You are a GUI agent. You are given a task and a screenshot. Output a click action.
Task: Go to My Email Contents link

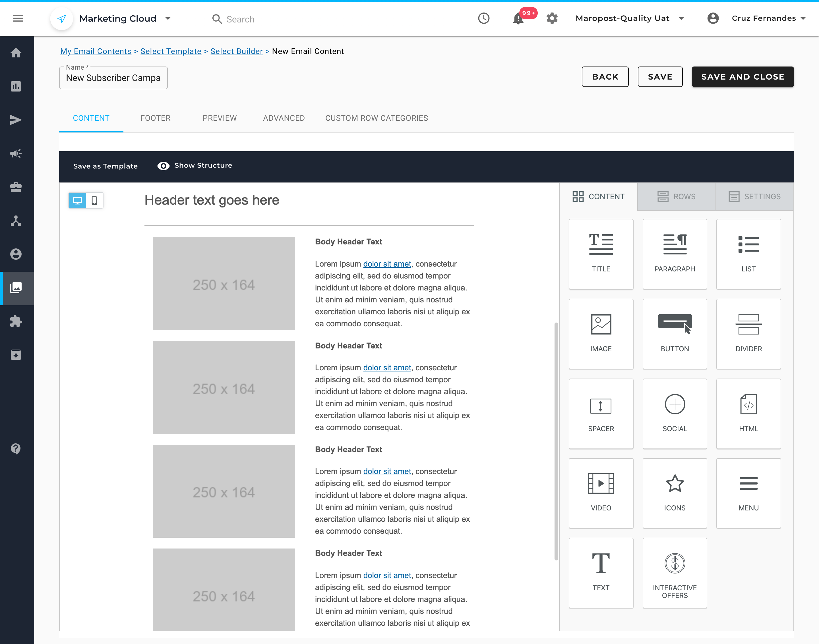click(x=96, y=51)
